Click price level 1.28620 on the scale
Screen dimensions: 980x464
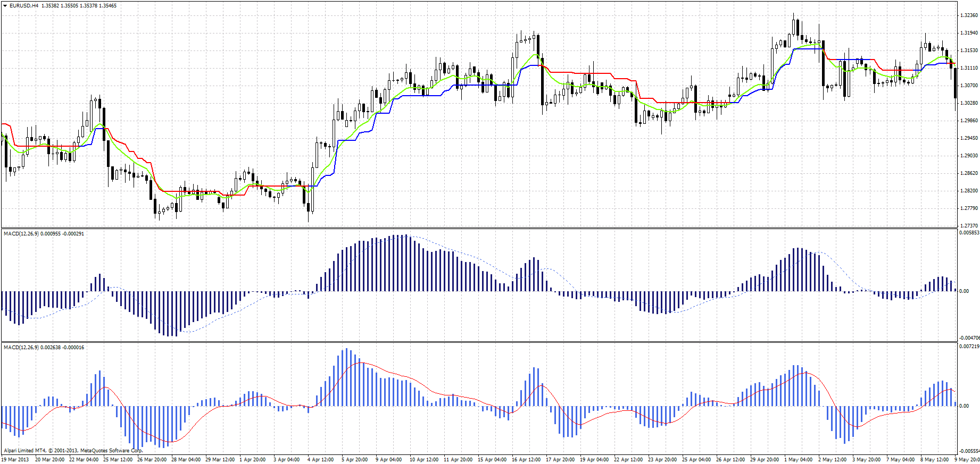(x=969, y=173)
